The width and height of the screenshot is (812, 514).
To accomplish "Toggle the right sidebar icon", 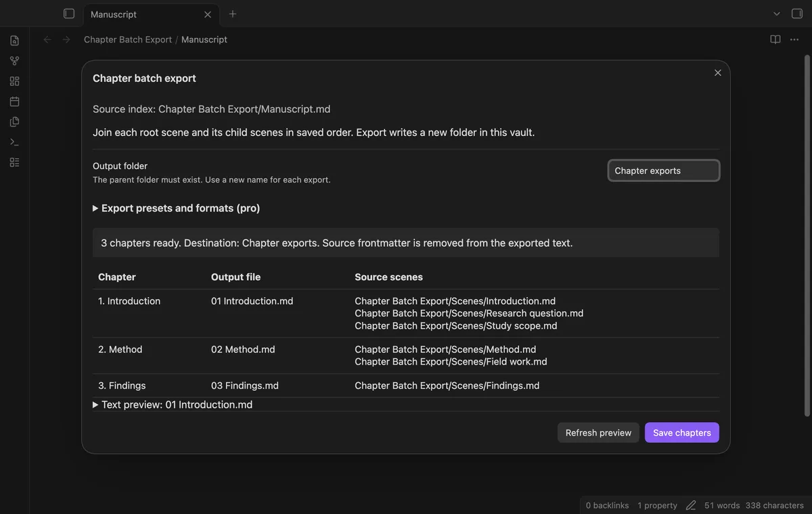I will [x=796, y=14].
